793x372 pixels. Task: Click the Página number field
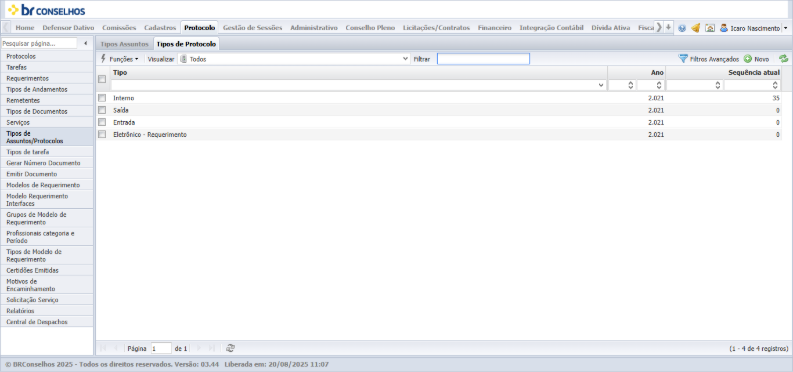tap(161, 348)
